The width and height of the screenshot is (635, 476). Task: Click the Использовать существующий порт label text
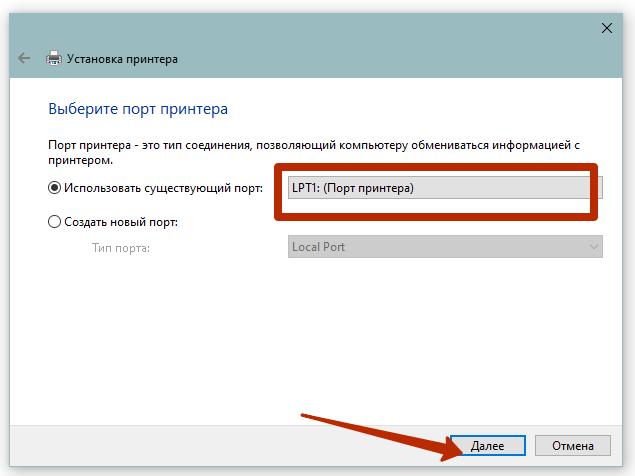coord(163,187)
